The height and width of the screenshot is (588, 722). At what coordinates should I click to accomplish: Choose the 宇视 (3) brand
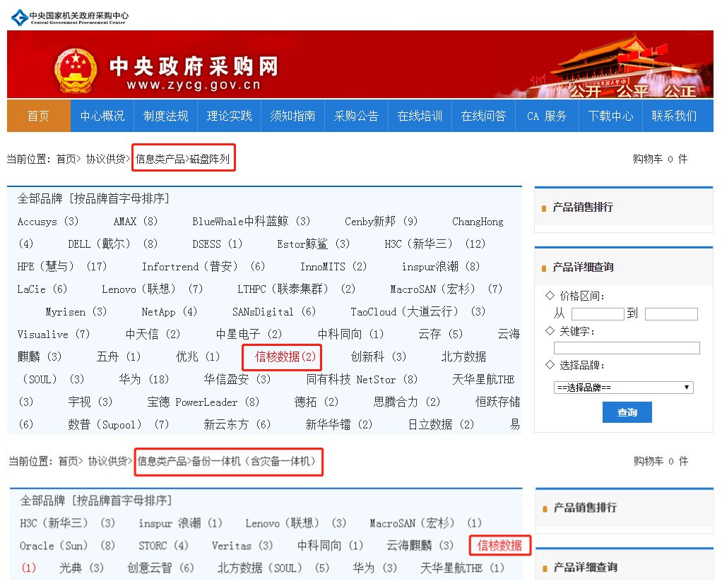[x=90, y=402]
